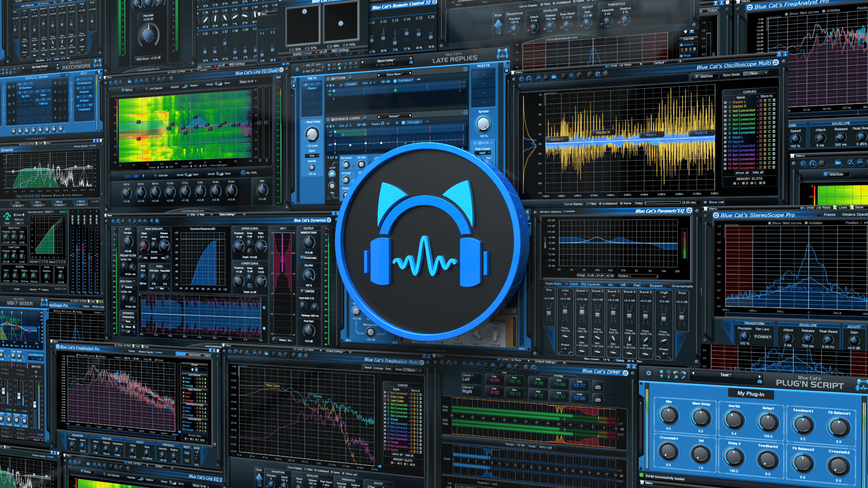Click the Delay slider in Oscilloscope Multi
The image size is (868, 488).
coord(663,202)
